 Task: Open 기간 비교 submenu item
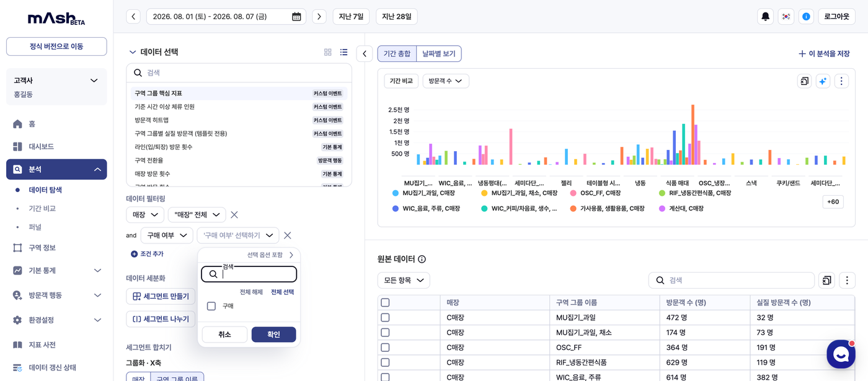click(x=42, y=209)
